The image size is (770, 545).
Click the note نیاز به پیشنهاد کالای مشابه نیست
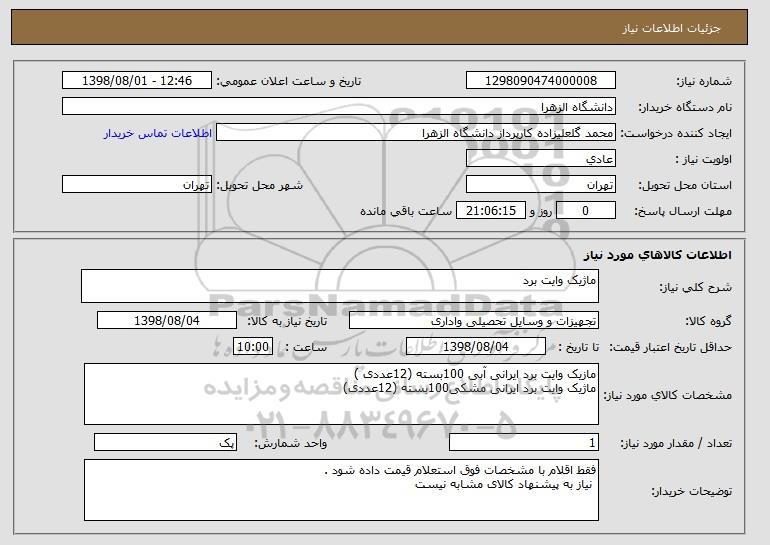(x=504, y=484)
